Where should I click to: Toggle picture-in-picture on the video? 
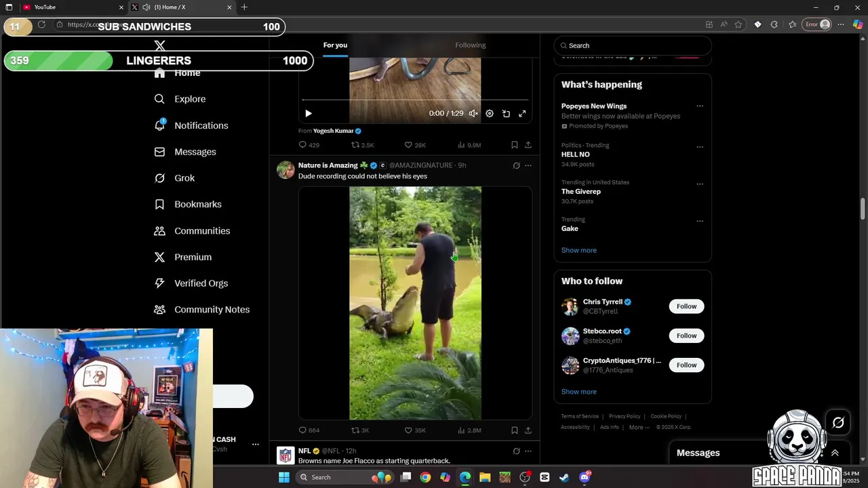point(506,114)
